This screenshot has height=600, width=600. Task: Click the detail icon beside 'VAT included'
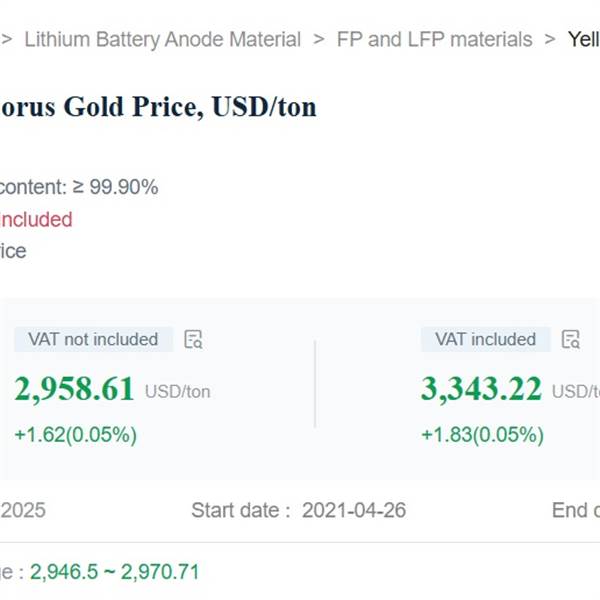pyautogui.click(x=571, y=339)
